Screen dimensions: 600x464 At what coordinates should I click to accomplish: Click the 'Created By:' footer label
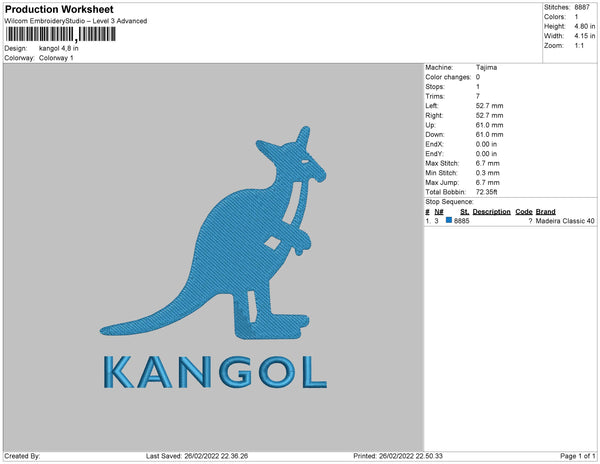click(22, 456)
